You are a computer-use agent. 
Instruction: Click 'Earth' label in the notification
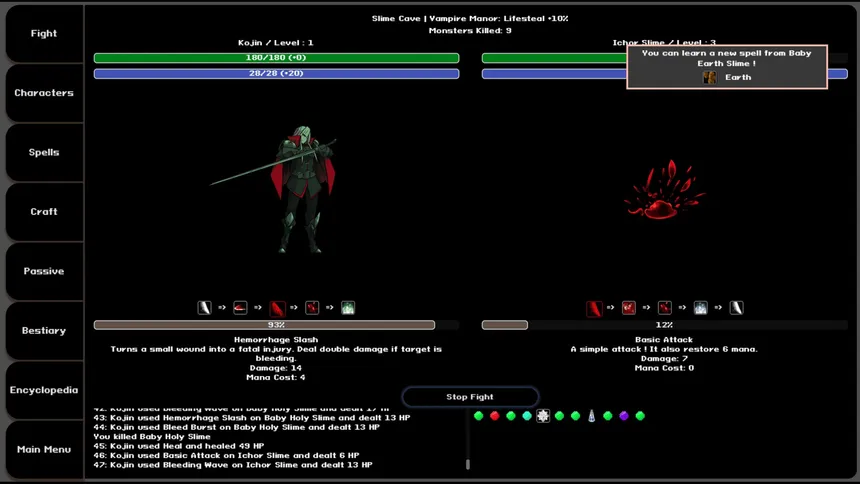[738, 77]
